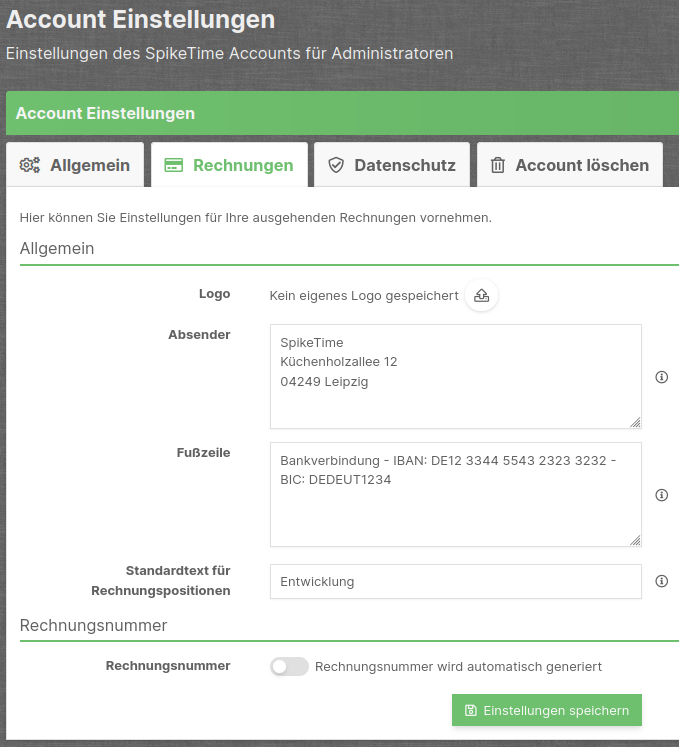The width and height of the screenshot is (679, 747).
Task: Click the resize handle of Absender text area
Action: click(x=635, y=422)
